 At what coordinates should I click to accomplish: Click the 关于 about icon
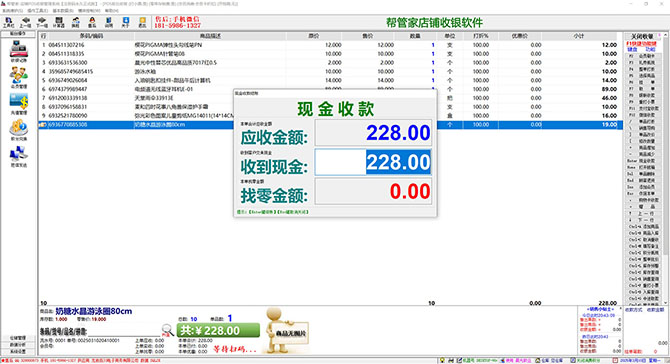[x=126, y=22]
